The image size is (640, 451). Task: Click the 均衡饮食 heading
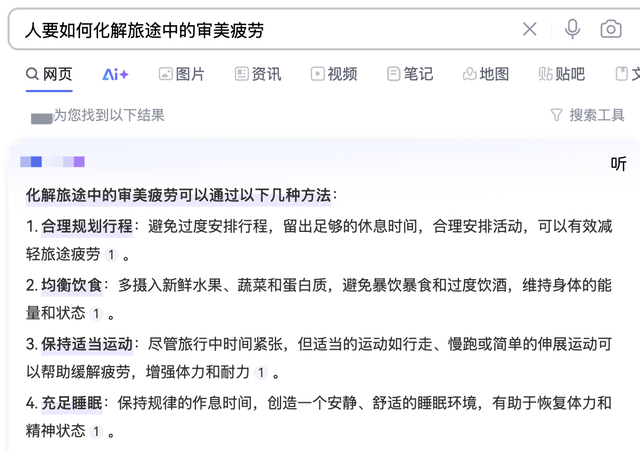(71, 285)
